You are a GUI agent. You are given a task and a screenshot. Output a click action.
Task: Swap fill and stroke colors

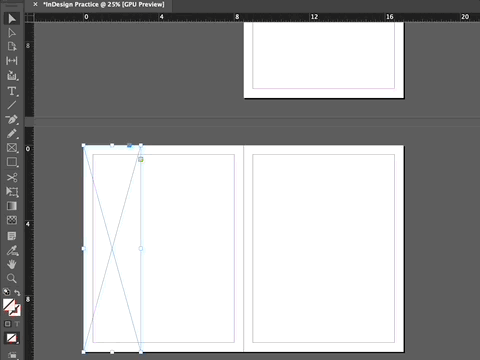[17, 293]
